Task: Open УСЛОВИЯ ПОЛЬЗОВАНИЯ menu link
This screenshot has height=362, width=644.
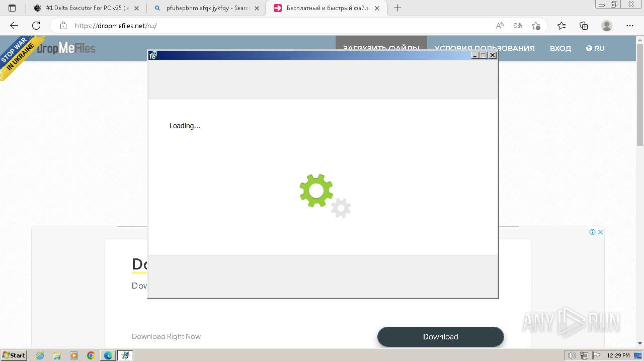Action: click(x=485, y=48)
